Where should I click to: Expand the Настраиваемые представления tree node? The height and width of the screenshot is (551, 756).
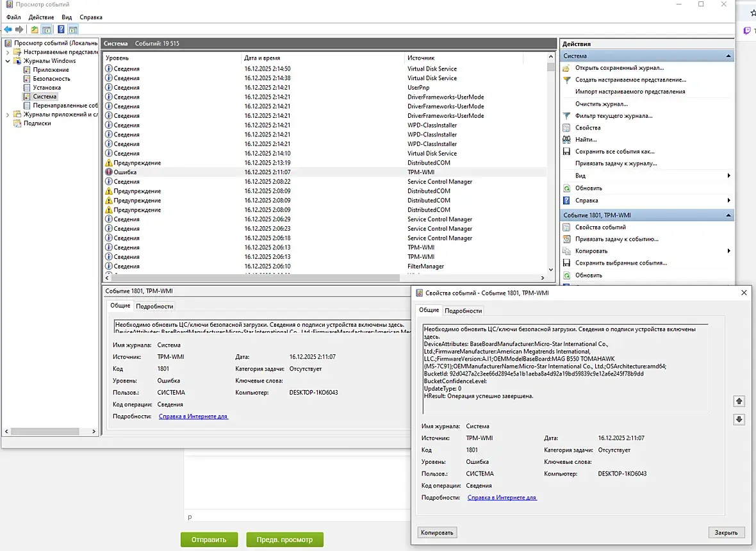click(8, 52)
